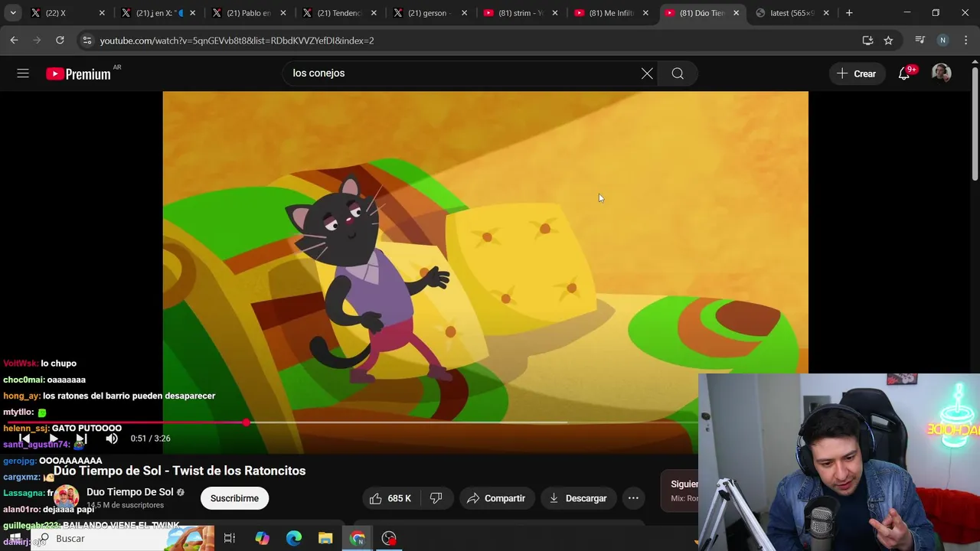Subscribe with the Suscribirme button
The width and height of the screenshot is (980, 551).
[x=234, y=498]
